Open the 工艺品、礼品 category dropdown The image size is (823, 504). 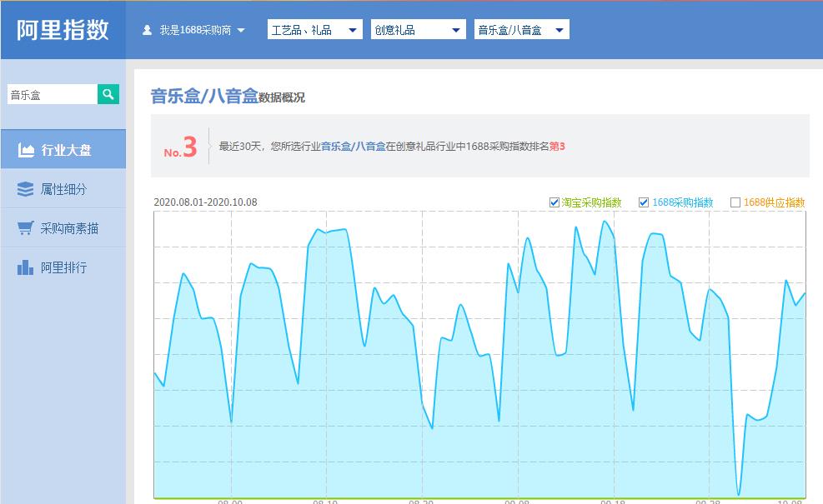[x=314, y=28]
